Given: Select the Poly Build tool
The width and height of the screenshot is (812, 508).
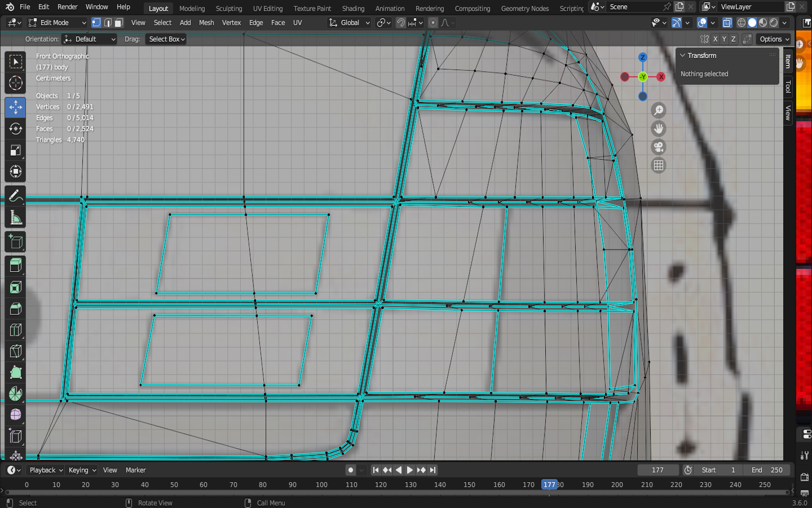Looking at the screenshot, I should coord(15,373).
